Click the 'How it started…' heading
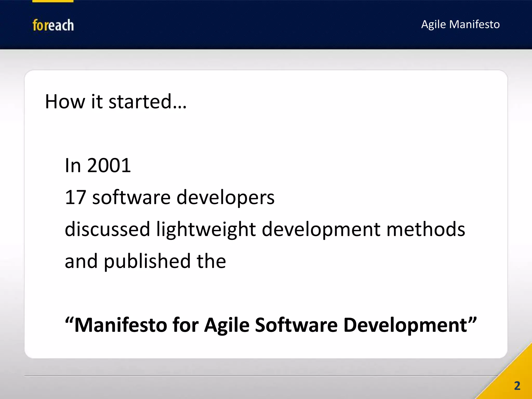Image resolution: width=532 pixels, height=399 pixels. pyautogui.click(x=116, y=101)
